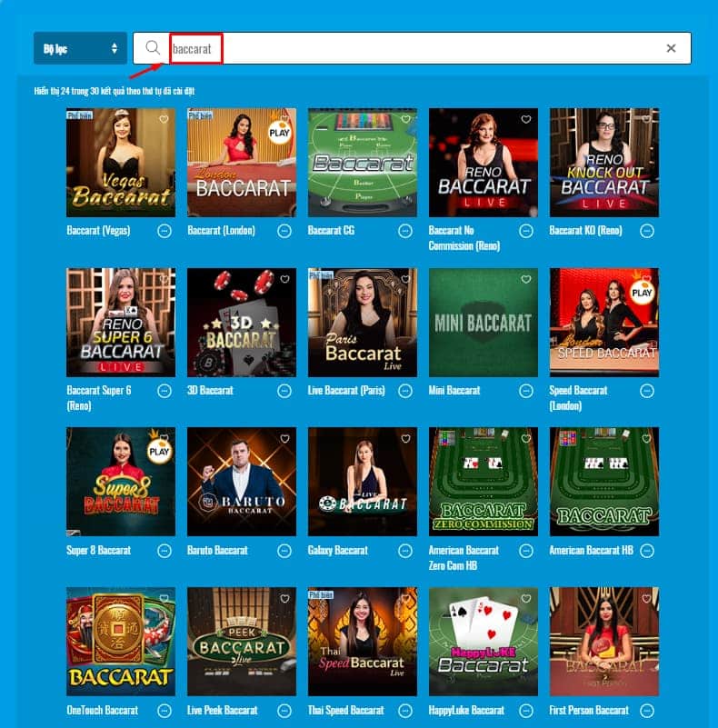
Task: Click the Mini Baccarat title link
Action: tap(454, 391)
